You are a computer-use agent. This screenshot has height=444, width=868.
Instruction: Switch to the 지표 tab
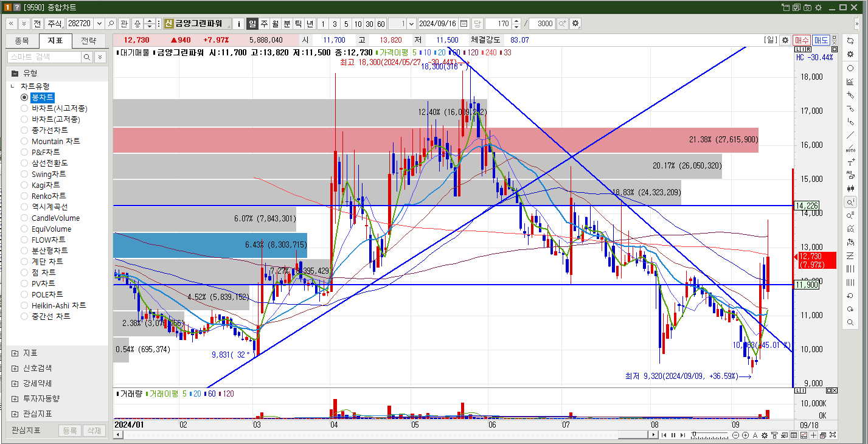click(x=55, y=41)
